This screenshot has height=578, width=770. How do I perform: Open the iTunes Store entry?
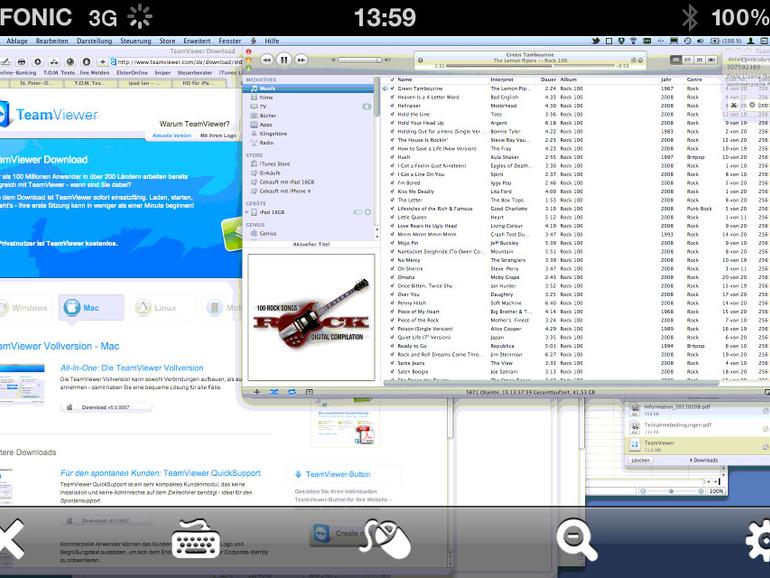pos(309,164)
